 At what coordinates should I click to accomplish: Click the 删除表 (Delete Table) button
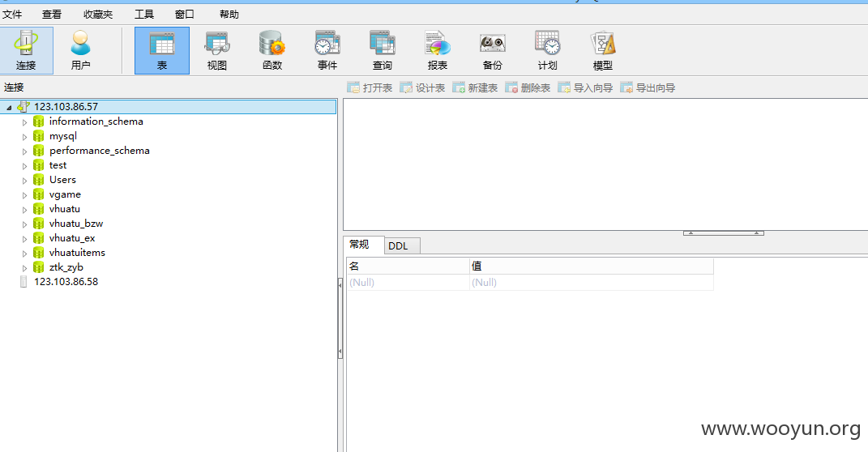528,87
